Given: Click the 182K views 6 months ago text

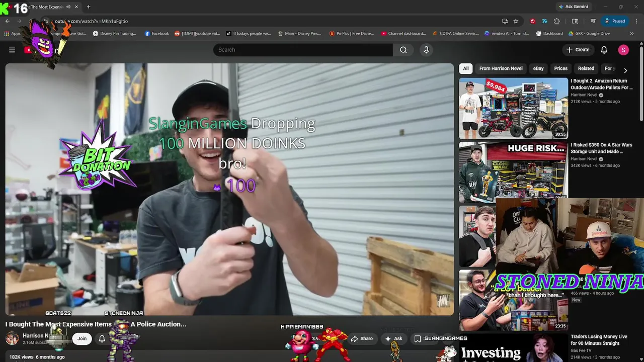Looking at the screenshot, I should point(37,357).
